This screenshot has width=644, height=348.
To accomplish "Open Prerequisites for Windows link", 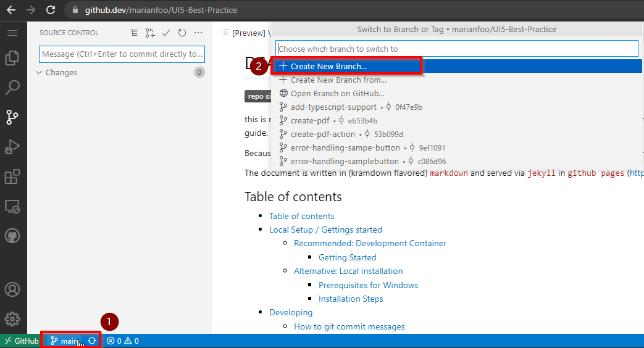I will pyautogui.click(x=368, y=285).
